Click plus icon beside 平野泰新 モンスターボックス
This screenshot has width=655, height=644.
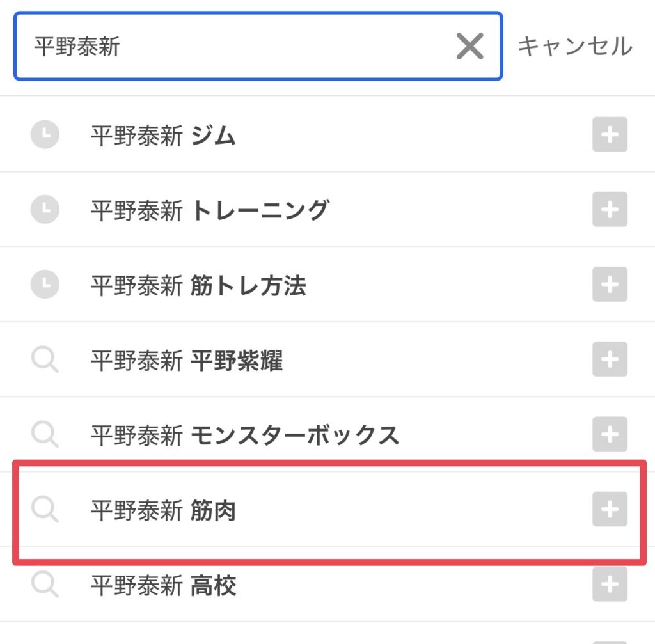coord(610,434)
